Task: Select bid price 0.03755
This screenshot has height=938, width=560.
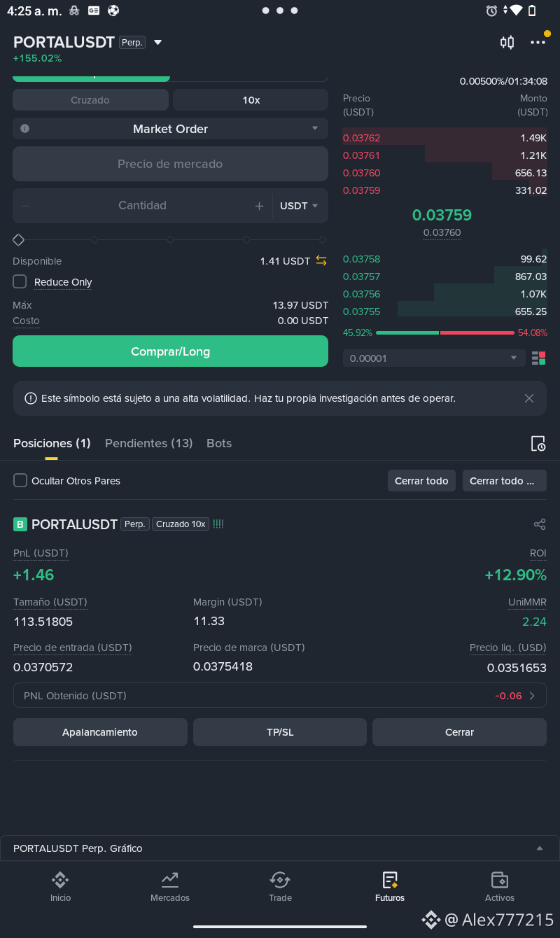Action: click(362, 311)
